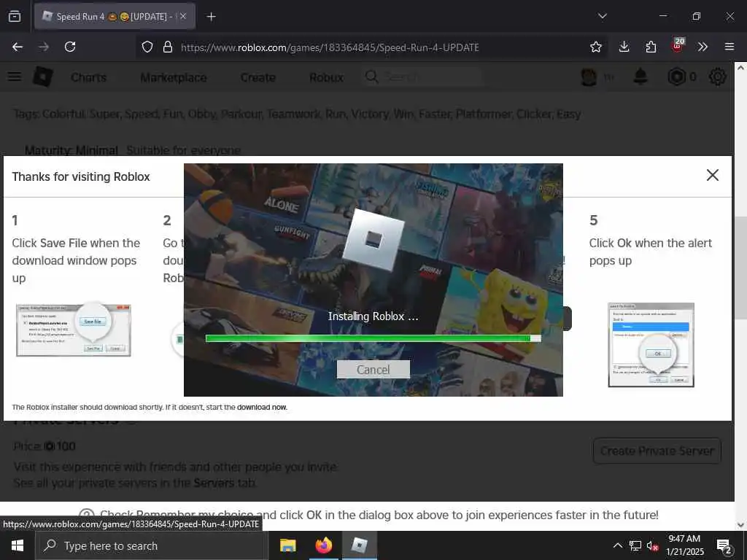Open a new browser tab

point(211,17)
